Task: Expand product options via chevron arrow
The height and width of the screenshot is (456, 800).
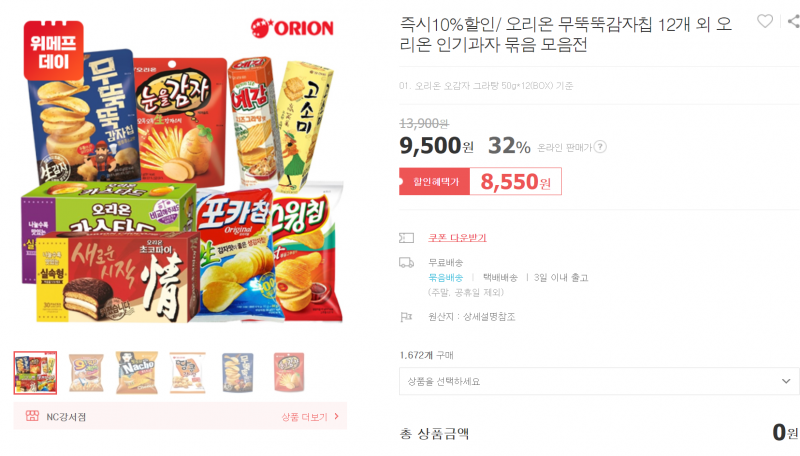Action: click(786, 381)
